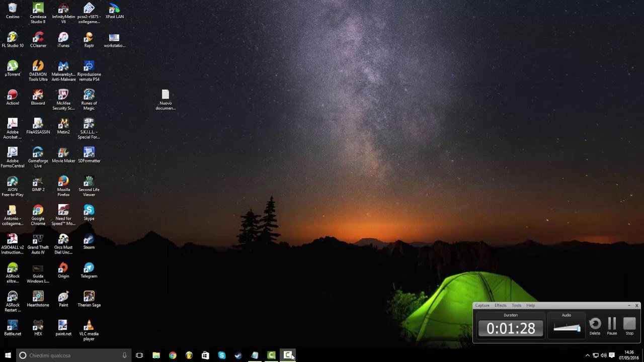Screen dimensions: 644x362
Task: Select the Second Life Viewer icon
Action: (x=89, y=187)
